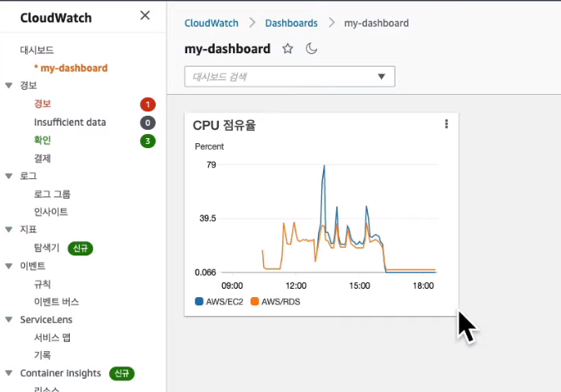Collapse the Container Insights section
The width and height of the screenshot is (561, 392).
click(x=9, y=373)
